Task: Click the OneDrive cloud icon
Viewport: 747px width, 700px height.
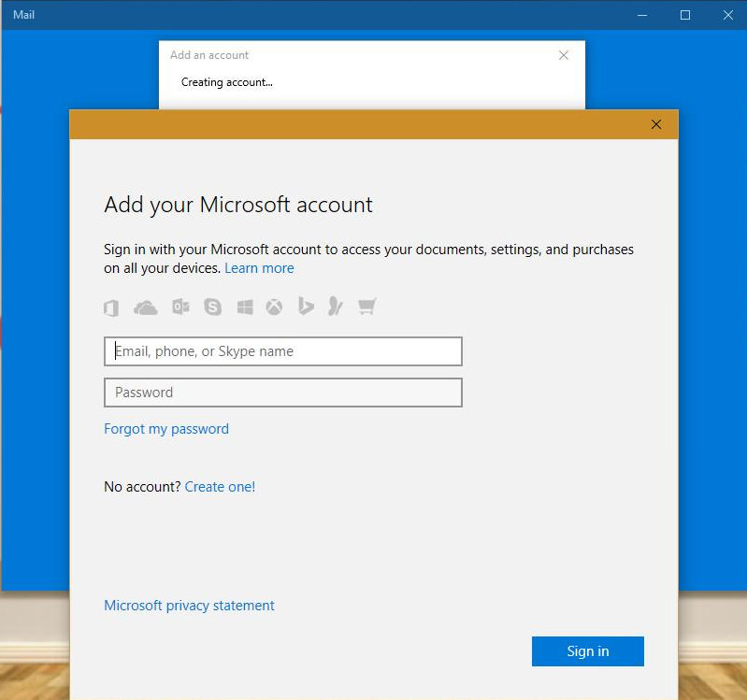Action: tap(146, 307)
